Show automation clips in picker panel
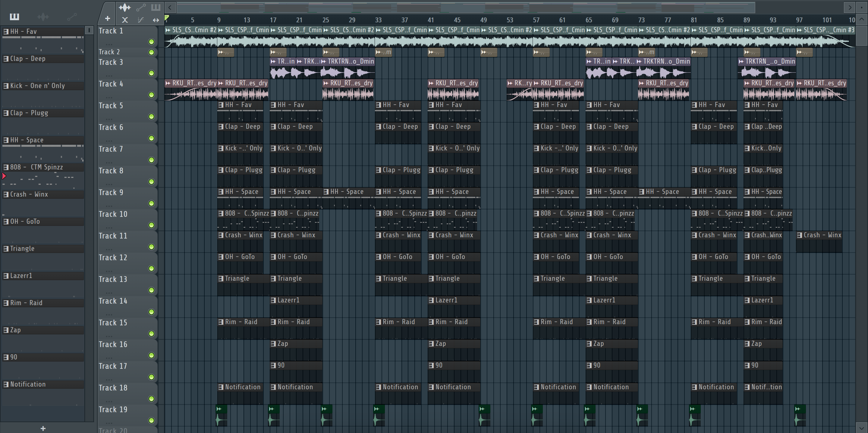Screen dimensions: 868x433 71,17
